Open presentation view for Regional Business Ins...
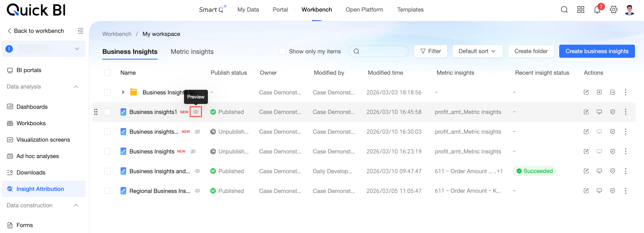 tap(599, 191)
